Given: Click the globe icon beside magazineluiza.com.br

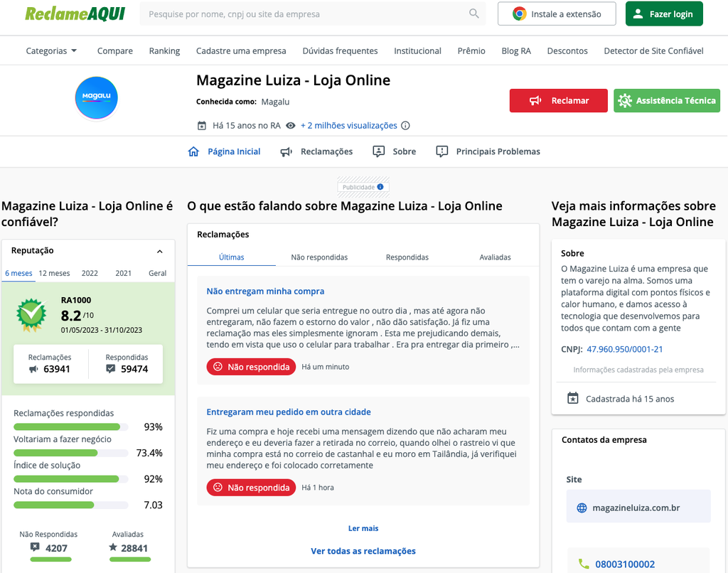Looking at the screenshot, I should pos(582,508).
